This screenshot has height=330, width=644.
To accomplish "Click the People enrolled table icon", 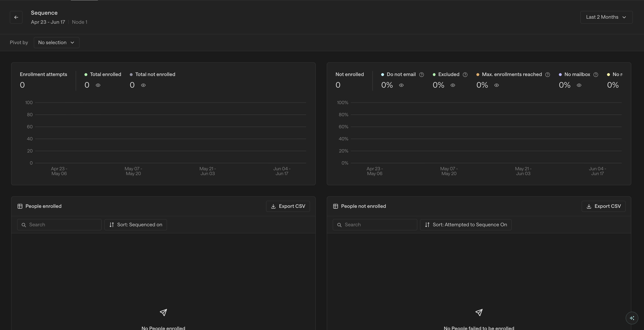I will (20, 206).
